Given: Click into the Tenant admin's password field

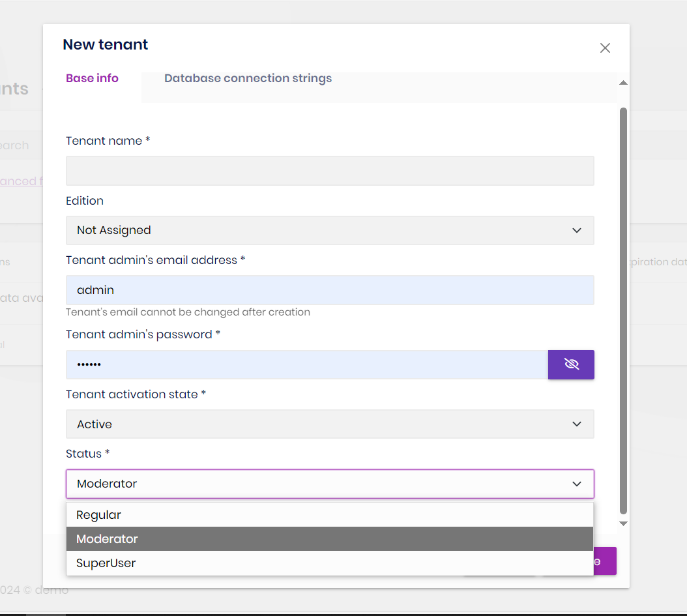Looking at the screenshot, I should (x=306, y=364).
